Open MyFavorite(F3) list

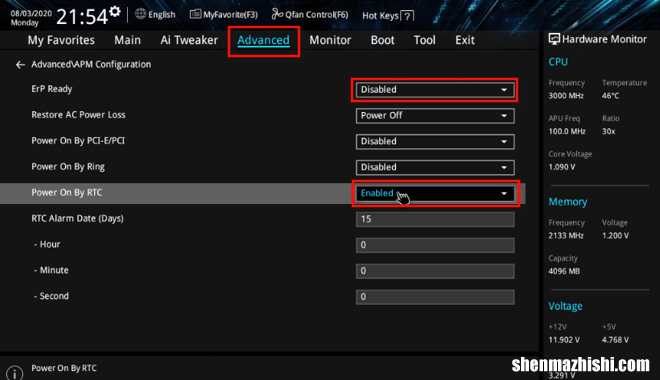224,15
